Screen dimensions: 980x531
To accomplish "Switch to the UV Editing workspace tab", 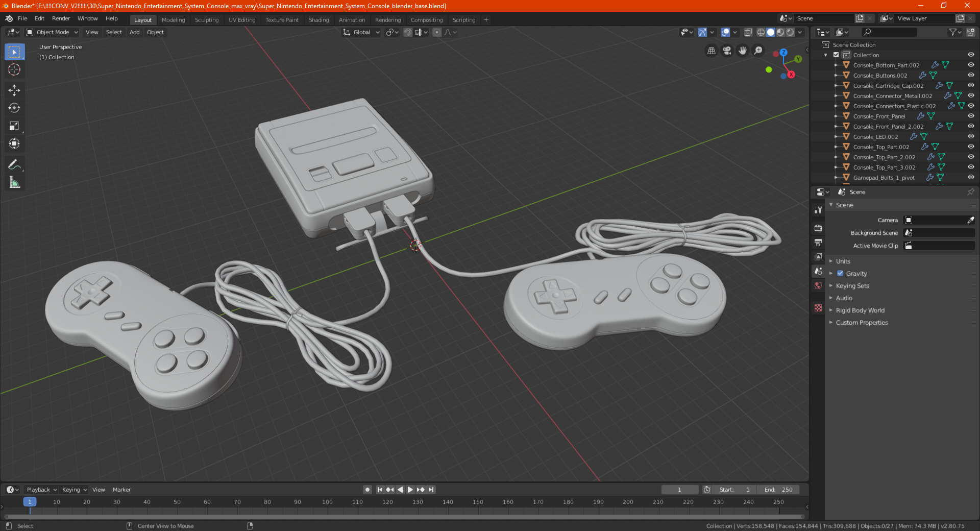I will point(242,20).
